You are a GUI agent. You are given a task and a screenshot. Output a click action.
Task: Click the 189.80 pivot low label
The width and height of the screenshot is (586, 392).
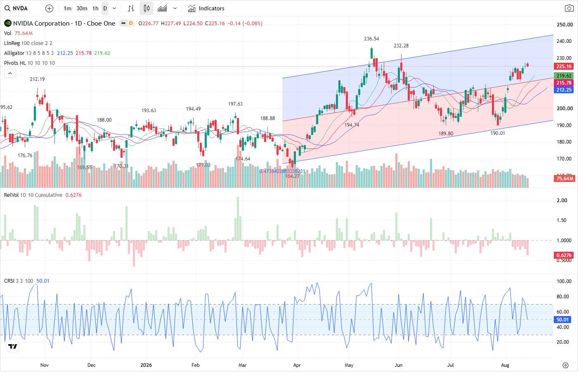[x=446, y=133]
